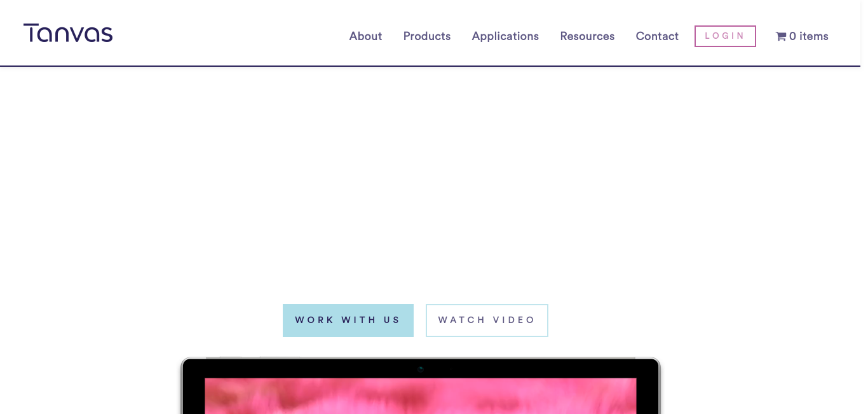Visit the Contact page link
This screenshot has height=414, width=868.
point(657,36)
